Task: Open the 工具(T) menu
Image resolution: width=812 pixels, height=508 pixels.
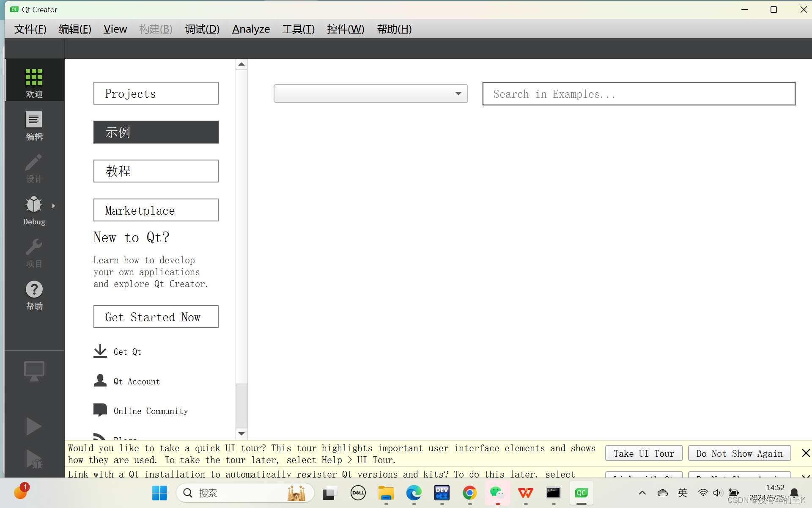Action: click(298, 29)
